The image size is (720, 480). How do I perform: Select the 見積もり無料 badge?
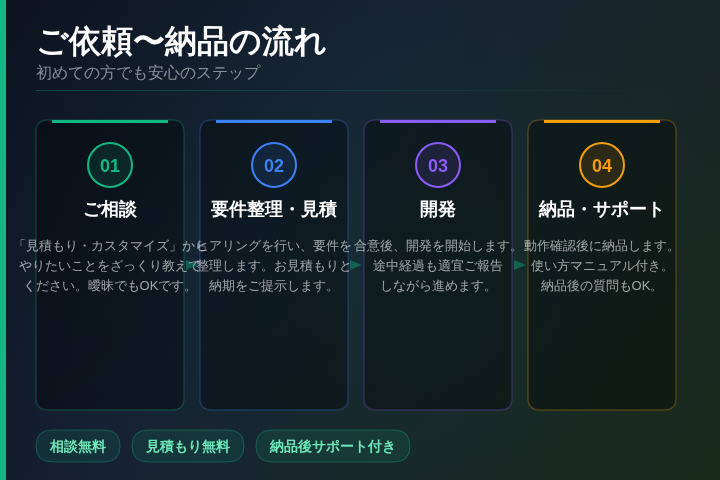click(x=188, y=446)
